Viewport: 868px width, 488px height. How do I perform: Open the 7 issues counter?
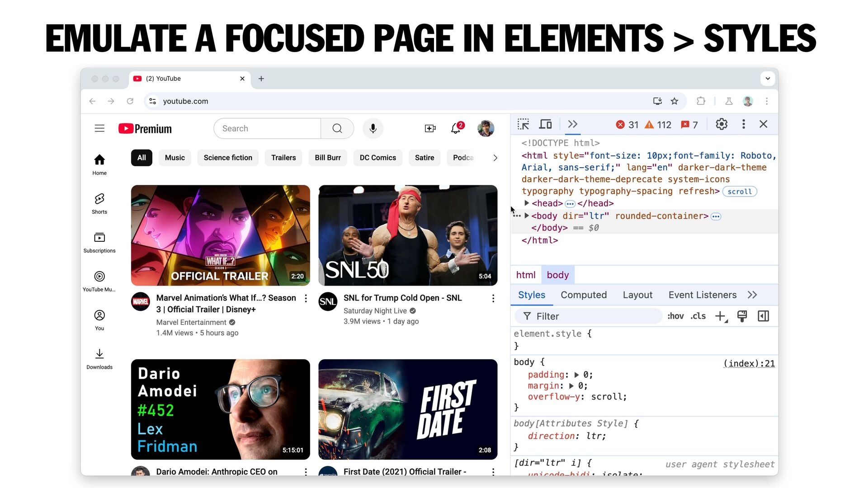pyautogui.click(x=689, y=125)
